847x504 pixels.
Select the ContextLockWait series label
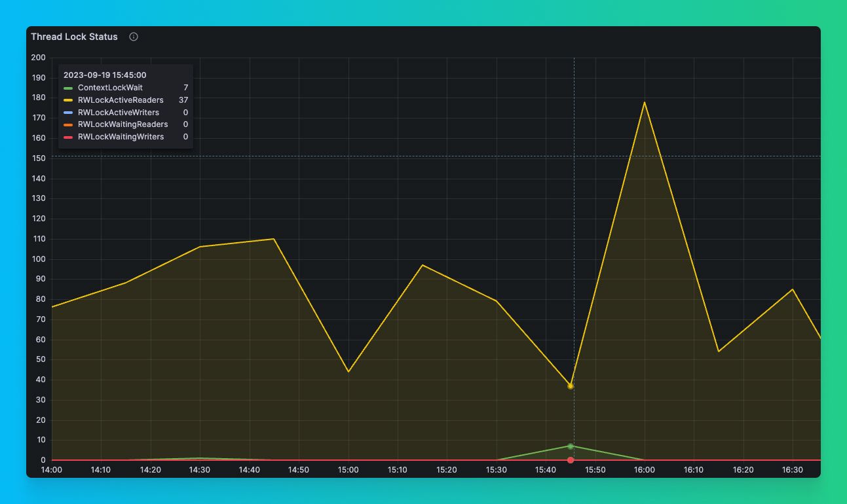(x=110, y=88)
